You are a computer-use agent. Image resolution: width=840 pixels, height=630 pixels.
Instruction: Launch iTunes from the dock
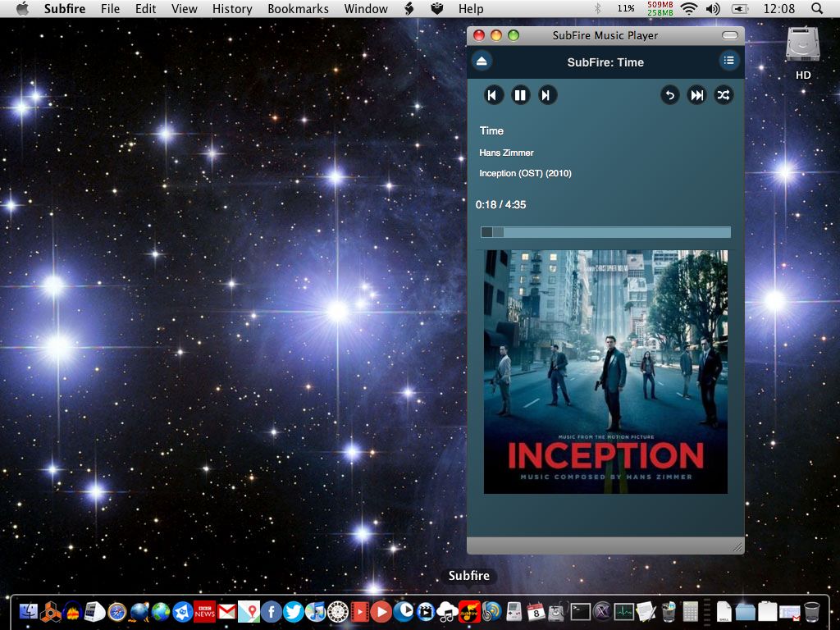pos(316,611)
